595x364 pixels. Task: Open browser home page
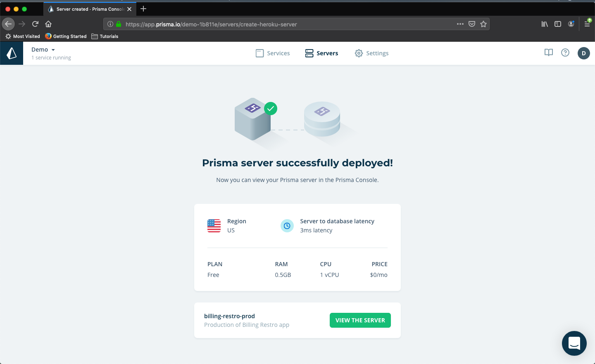48,24
